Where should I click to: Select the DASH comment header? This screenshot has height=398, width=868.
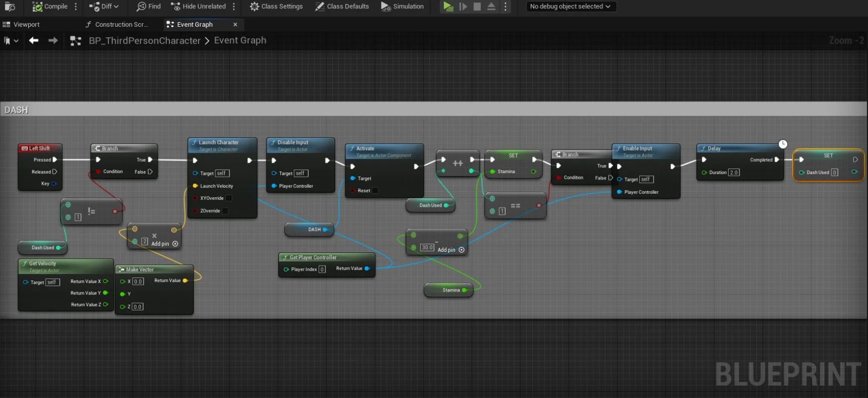tap(433, 110)
